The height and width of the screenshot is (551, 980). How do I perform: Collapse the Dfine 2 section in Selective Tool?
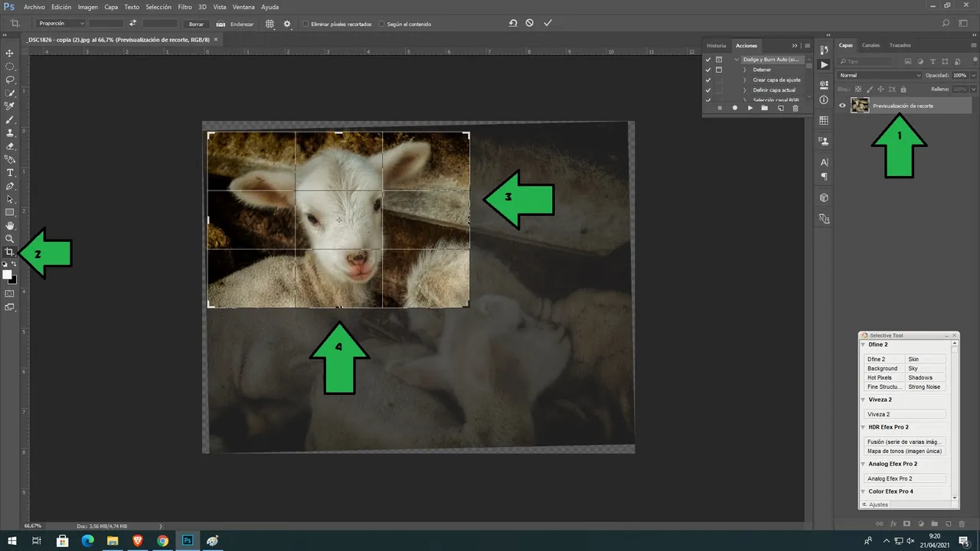coord(864,345)
